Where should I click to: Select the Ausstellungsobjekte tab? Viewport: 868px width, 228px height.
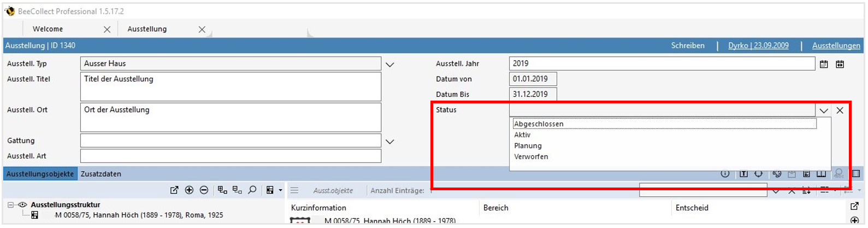pyautogui.click(x=40, y=174)
